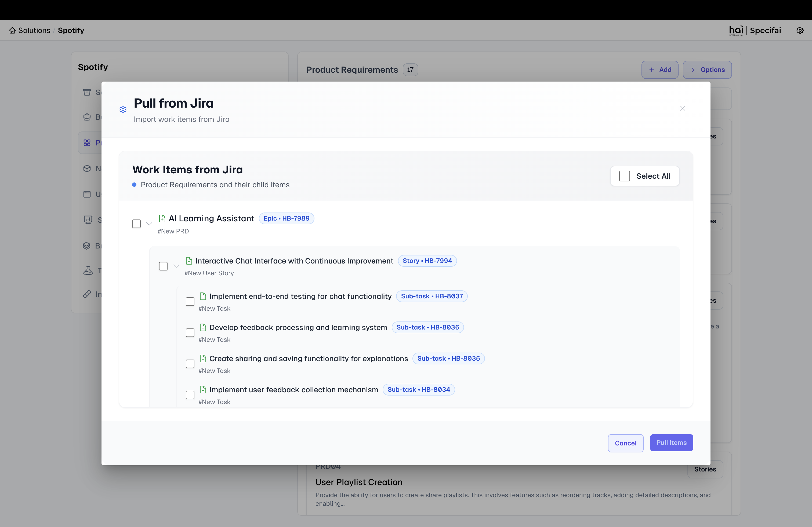Click the Spotify breadcrumb
The height and width of the screenshot is (527, 812).
tap(71, 30)
